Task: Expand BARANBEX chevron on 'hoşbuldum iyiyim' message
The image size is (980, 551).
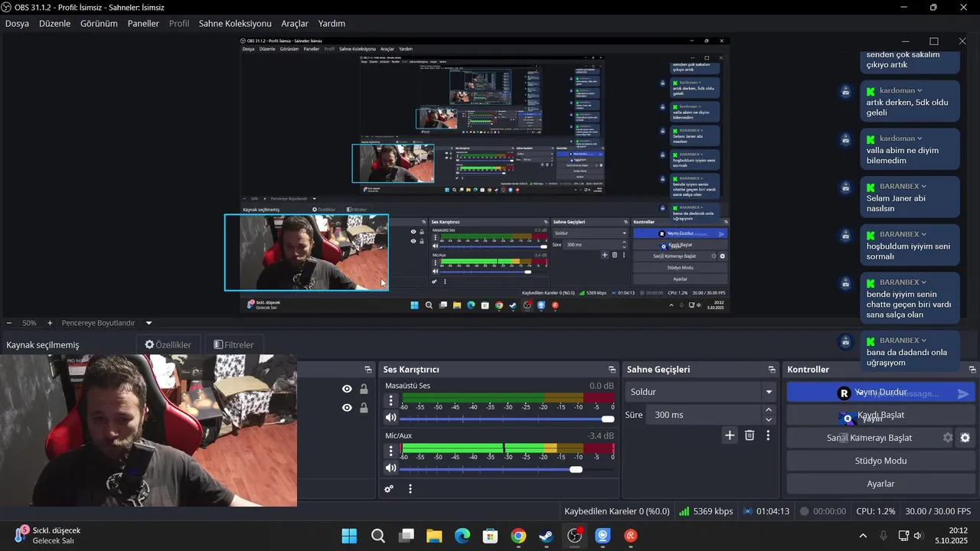Action: (924, 234)
